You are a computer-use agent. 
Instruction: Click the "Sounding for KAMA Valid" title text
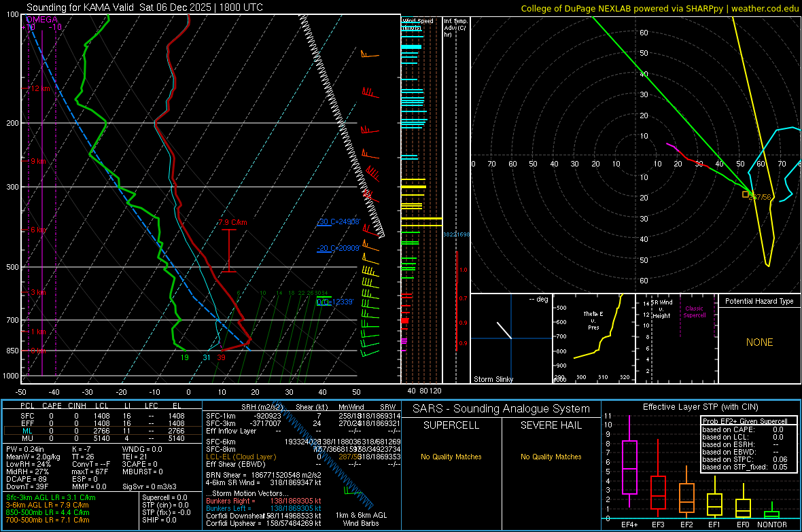[80, 7]
